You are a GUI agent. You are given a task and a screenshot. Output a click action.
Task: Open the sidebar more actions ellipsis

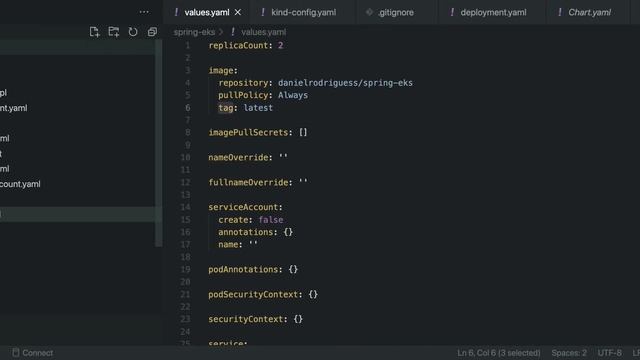[x=144, y=12]
